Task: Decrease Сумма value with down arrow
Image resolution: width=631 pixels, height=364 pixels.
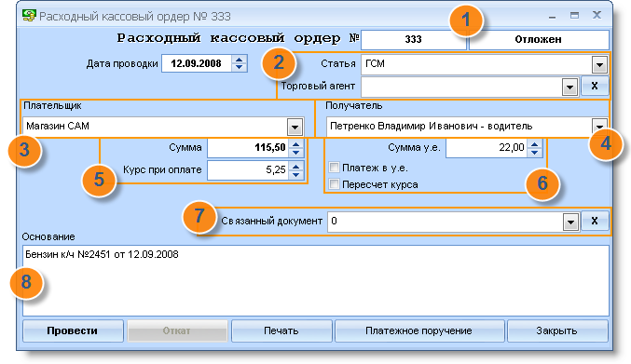Action: 296,153
